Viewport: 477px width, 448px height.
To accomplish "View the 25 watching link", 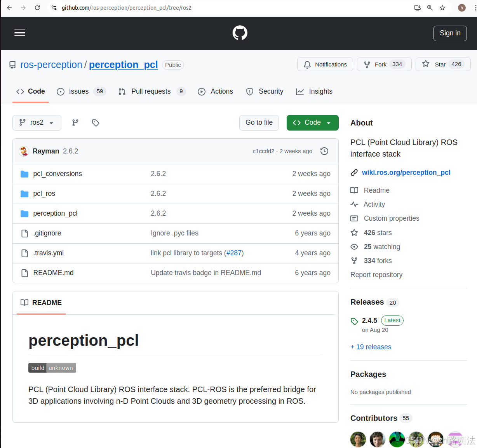I will pyautogui.click(x=375, y=247).
